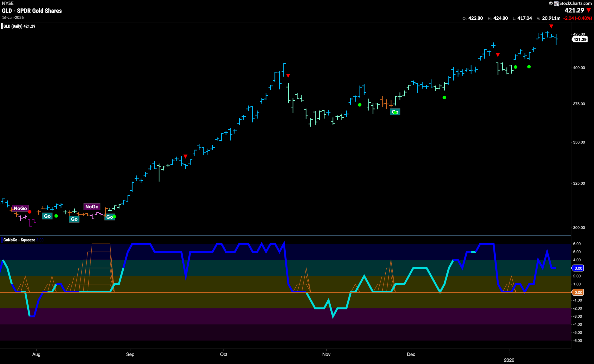Click the Aug label on time axis
This screenshot has width=594, height=364.
36,354
